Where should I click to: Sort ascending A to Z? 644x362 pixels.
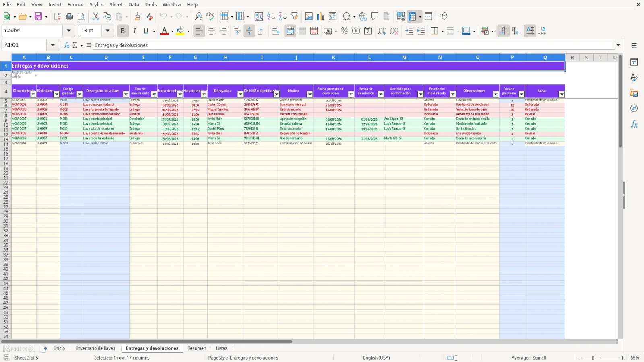[271, 16]
